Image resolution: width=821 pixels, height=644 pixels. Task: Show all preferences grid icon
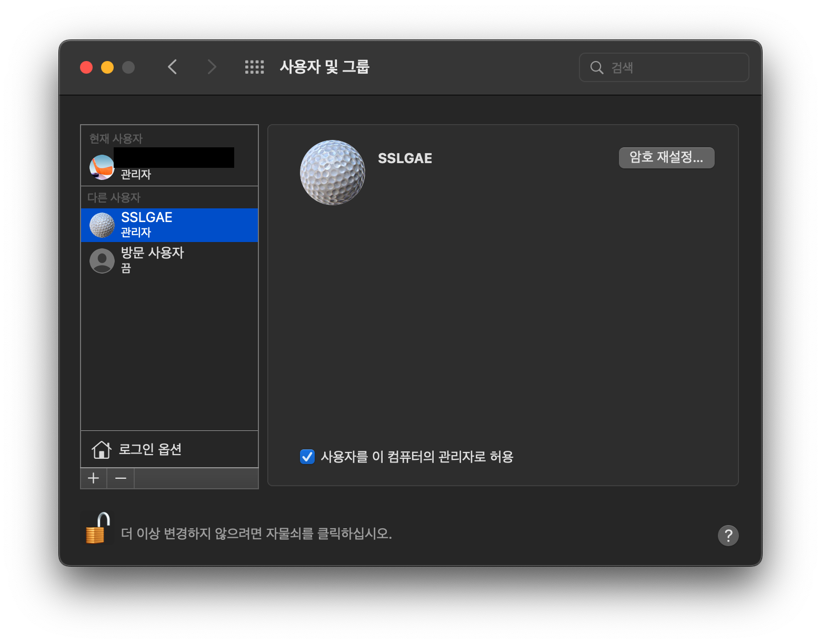pos(254,67)
